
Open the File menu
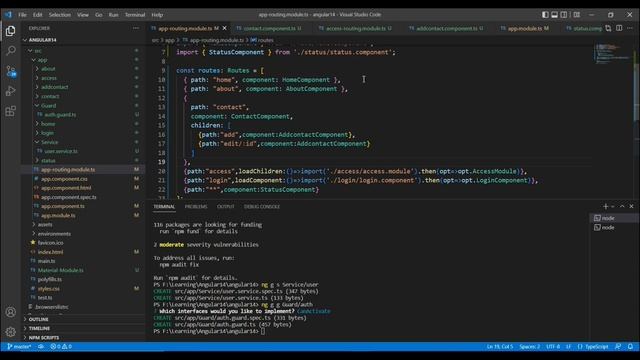(22, 15)
